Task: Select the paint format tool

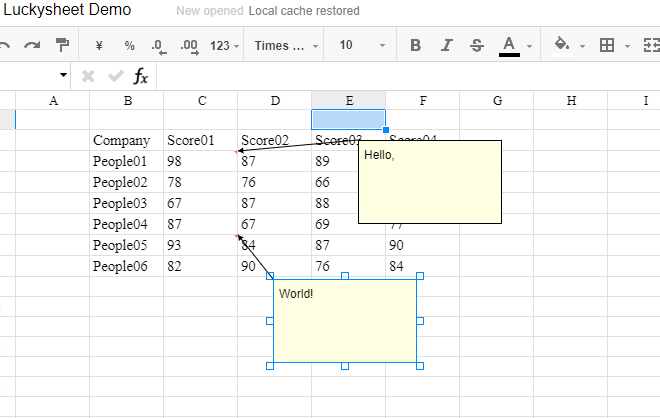Action: coord(62,45)
